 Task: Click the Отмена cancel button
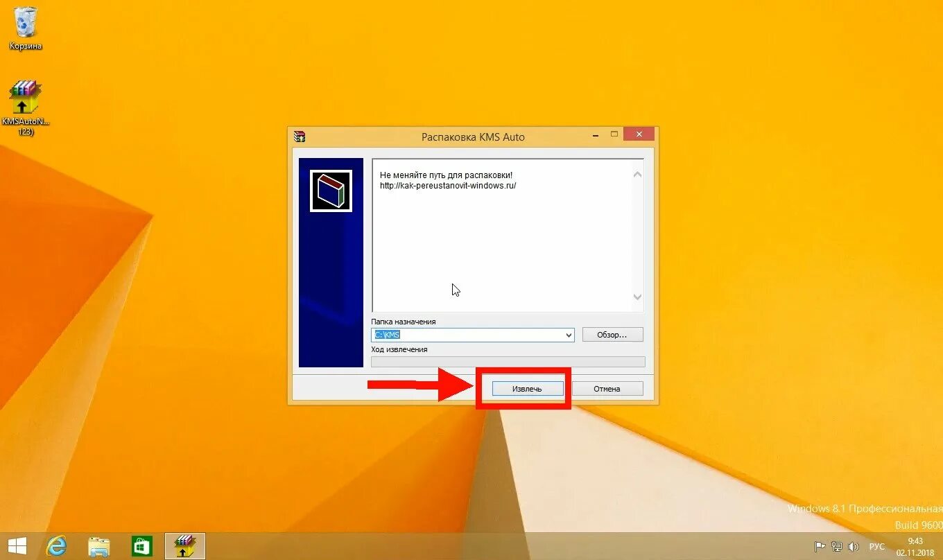(x=607, y=389)
